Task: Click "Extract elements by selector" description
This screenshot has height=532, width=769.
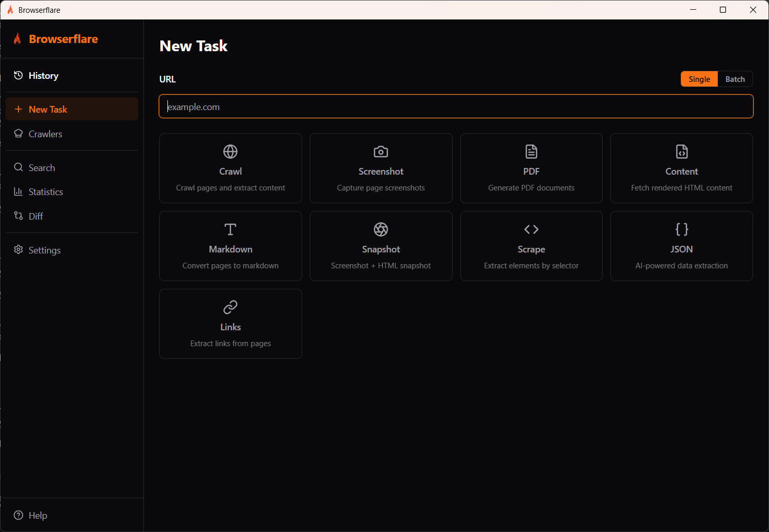Action: point(531,266)
